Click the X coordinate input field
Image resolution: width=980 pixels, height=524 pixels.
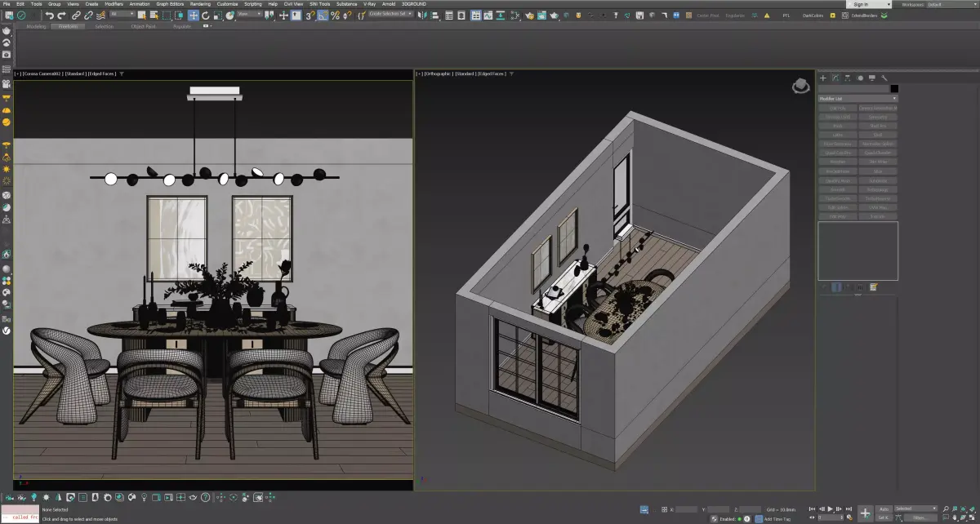[x=686, y=509]
